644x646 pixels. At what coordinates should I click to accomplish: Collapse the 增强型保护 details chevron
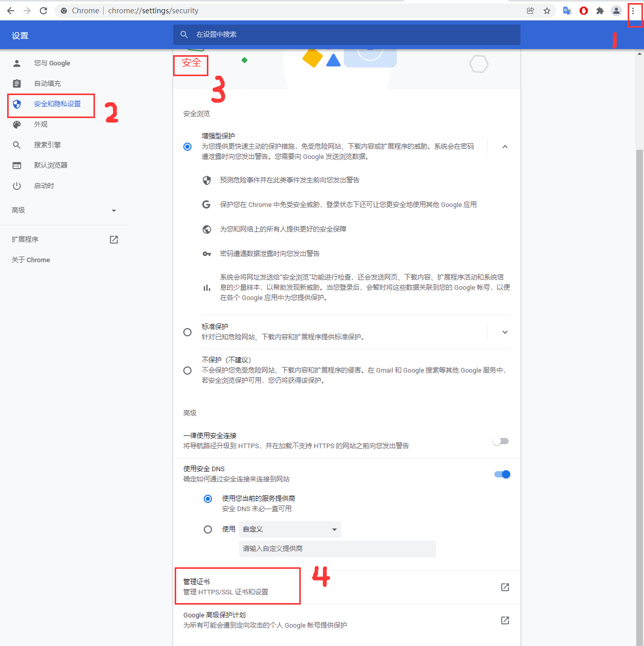click(x=505, y=147)
